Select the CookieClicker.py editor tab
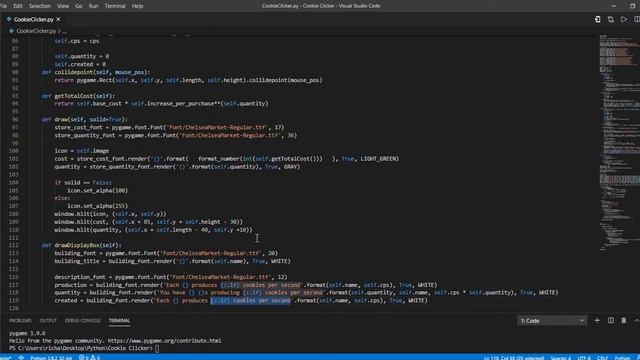Screen dimensions: 640x360 click(33, 19)
